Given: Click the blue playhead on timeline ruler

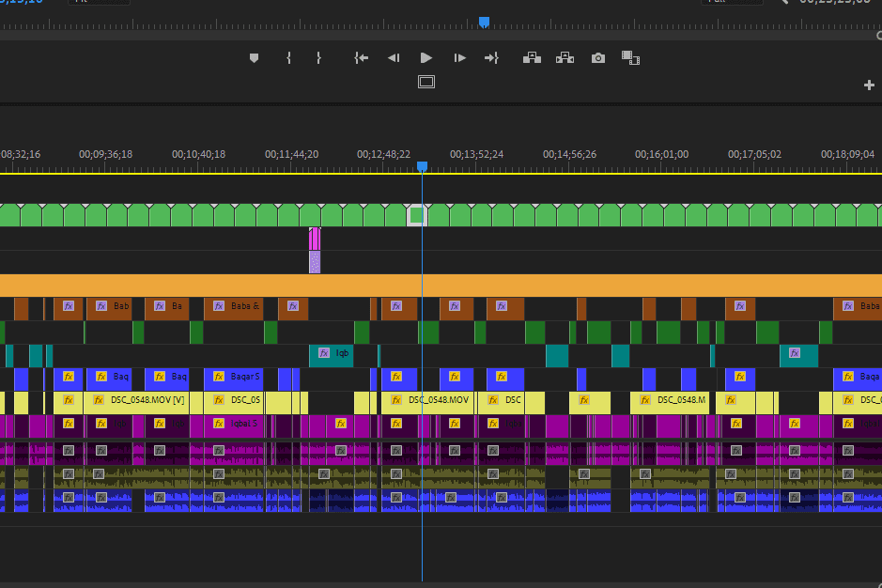Looking at the screenshot, I should tap(422, 166).
